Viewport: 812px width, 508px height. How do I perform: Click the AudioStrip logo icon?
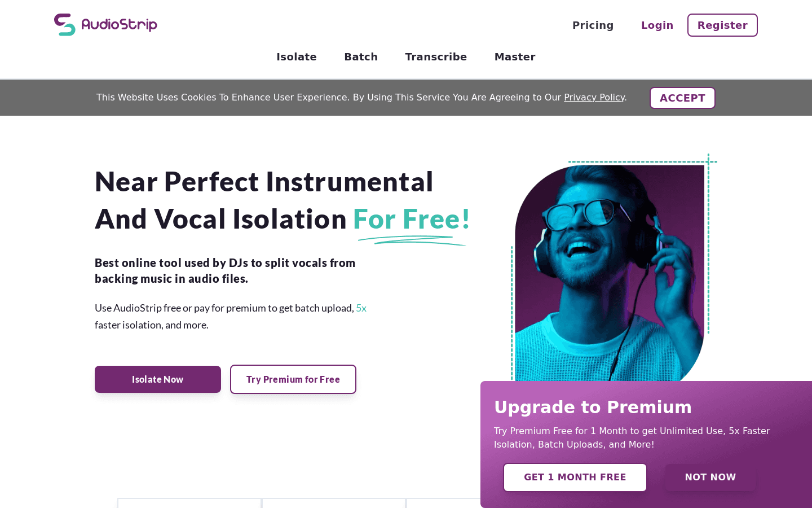64,24
